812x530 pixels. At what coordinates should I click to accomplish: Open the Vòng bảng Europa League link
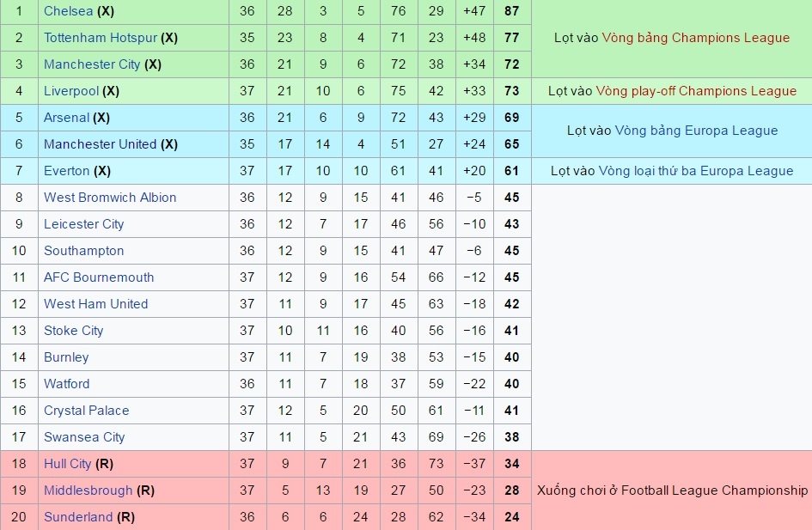click(696, 131)
